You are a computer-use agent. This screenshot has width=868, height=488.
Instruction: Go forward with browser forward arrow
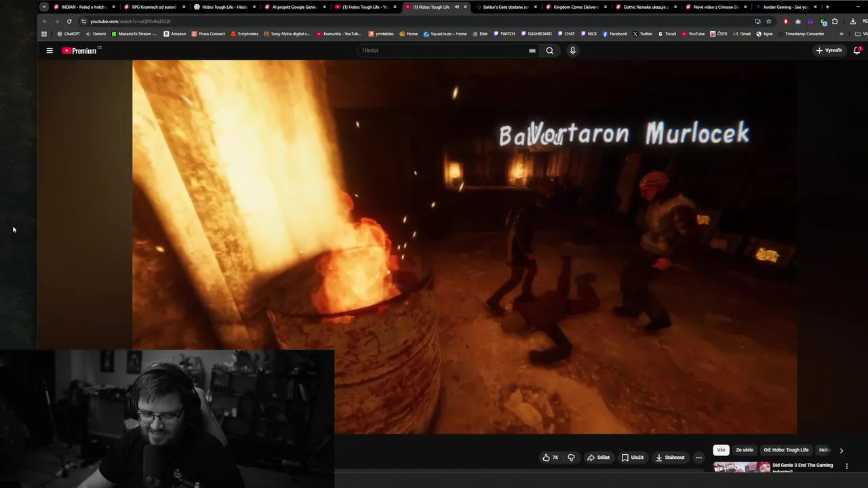pyautogui.click(x=56, y=22)
